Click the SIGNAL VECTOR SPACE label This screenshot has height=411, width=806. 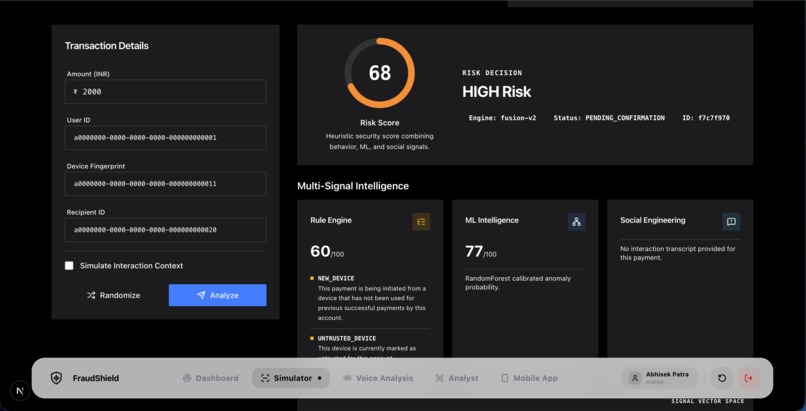click(708, 401)
